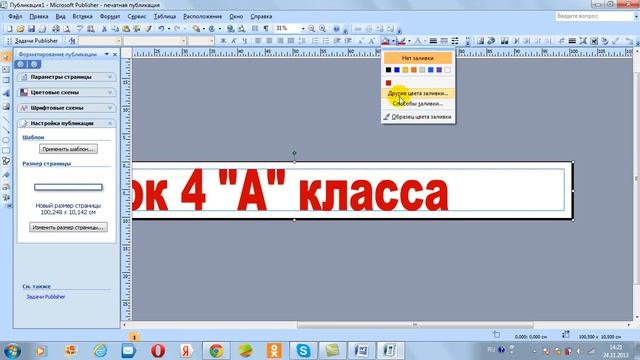Pick the white fill color swatch

(448, 70)
